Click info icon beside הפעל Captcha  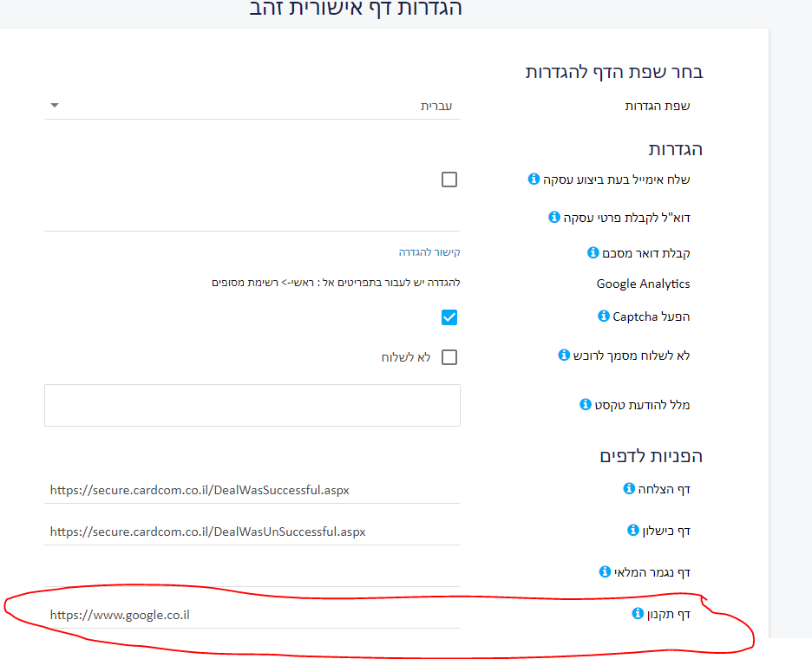point(603,316)
